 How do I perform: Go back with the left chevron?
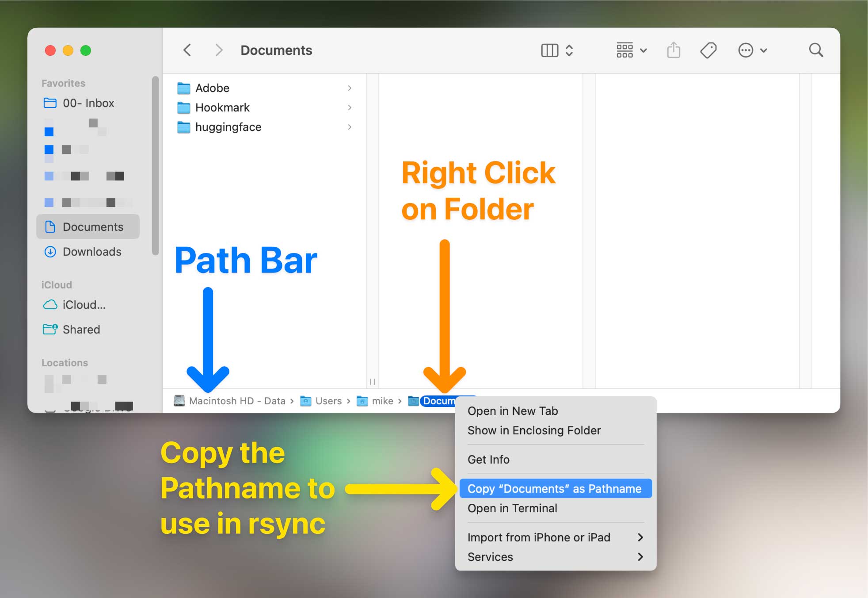point(187,50)
